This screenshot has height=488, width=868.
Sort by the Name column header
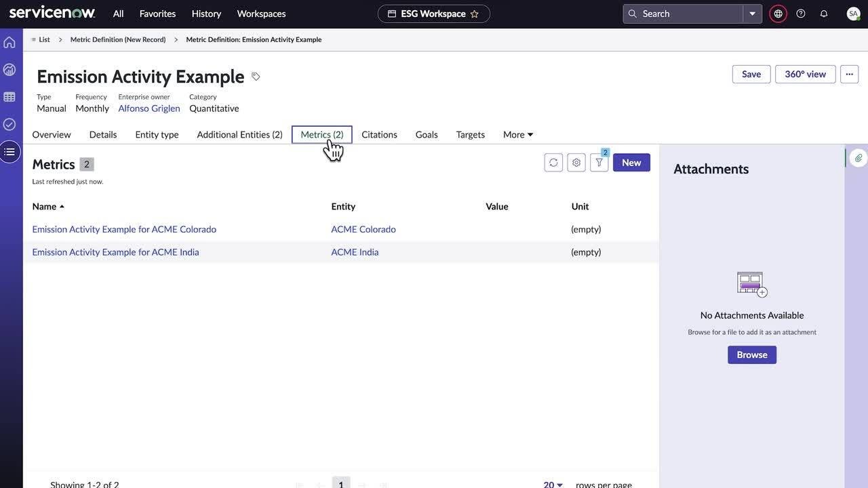coord(48,206)
